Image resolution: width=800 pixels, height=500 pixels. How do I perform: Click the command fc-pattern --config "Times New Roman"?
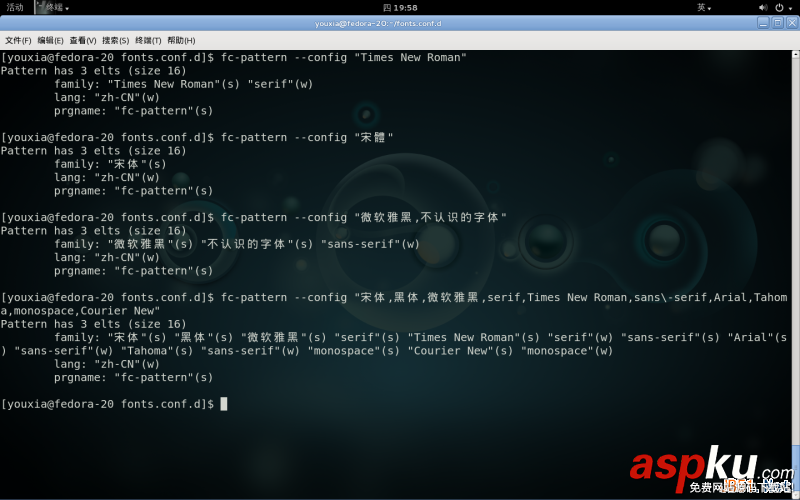click(x=343, y=58)
